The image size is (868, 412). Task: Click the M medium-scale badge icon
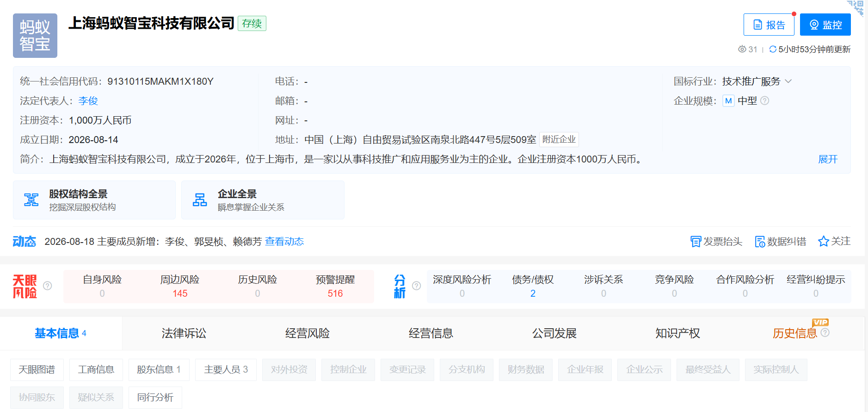(728, 101)
